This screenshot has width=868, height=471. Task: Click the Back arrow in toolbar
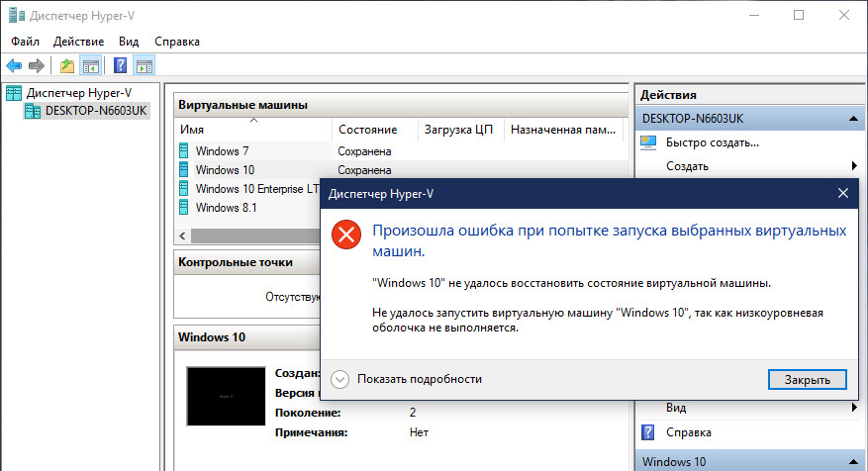(14, 66)
